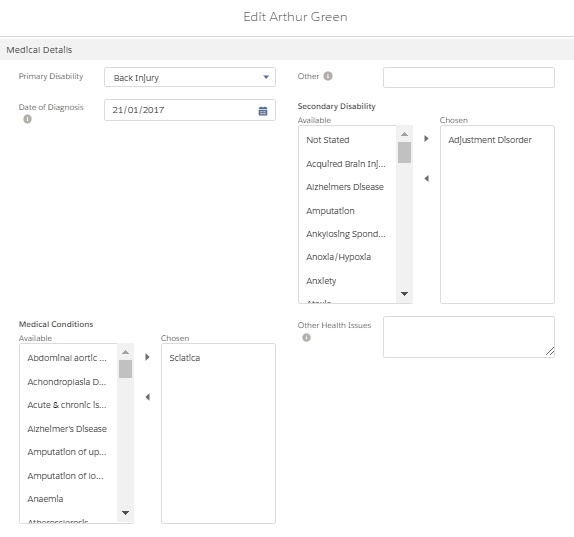Click the Secondary Disability scrollbar thumb
The height and width of the screenshot is (537, 574).
click(x=405, y=152)
